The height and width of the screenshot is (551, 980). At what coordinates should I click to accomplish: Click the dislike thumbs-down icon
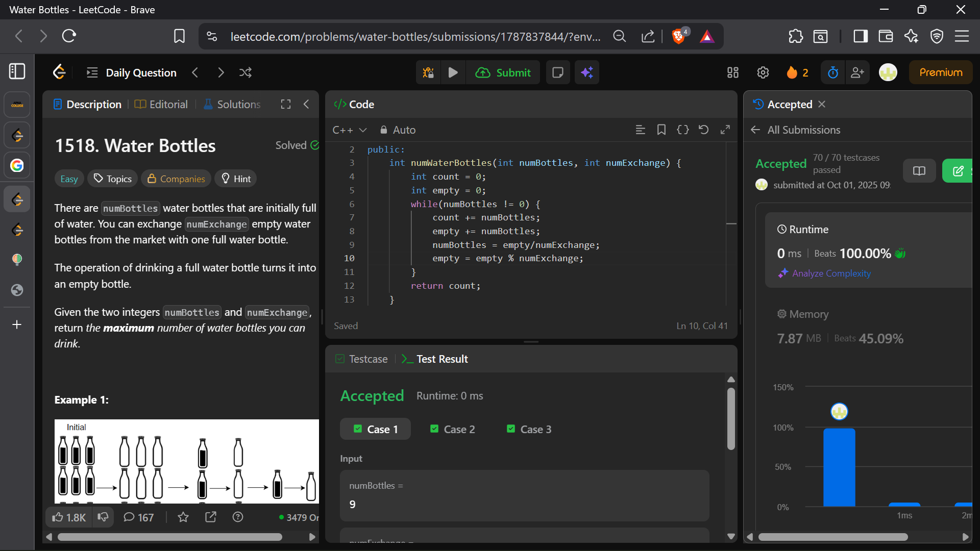[103, 517]
